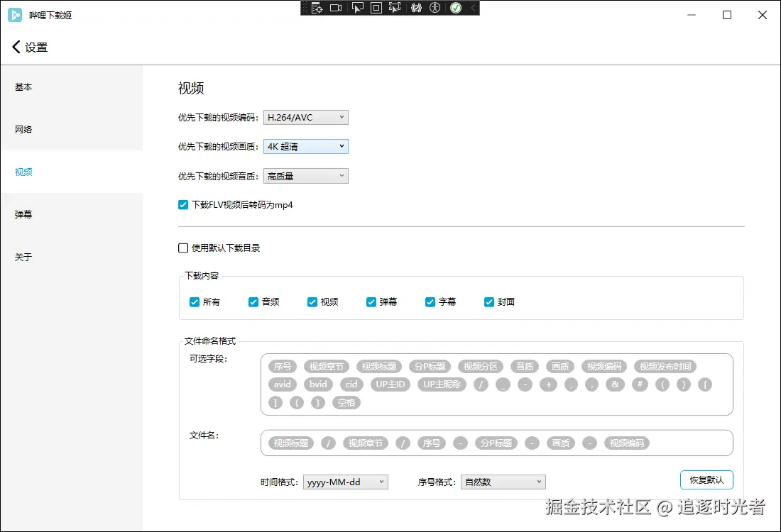The height and width of the screenshot is (532, 781).
Task: Add the 序号 chip from 可选字段 list
Action: coord(283,366)
